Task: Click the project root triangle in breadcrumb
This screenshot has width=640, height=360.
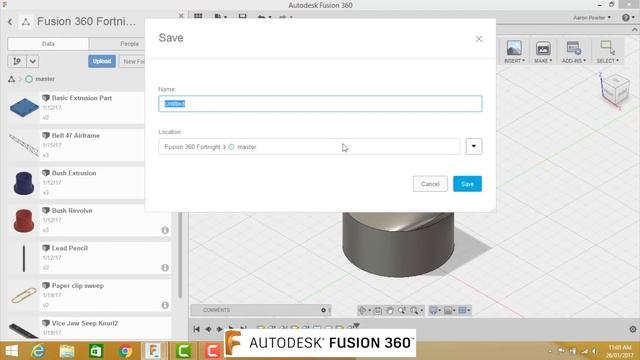Action: (x=11, y=79)
